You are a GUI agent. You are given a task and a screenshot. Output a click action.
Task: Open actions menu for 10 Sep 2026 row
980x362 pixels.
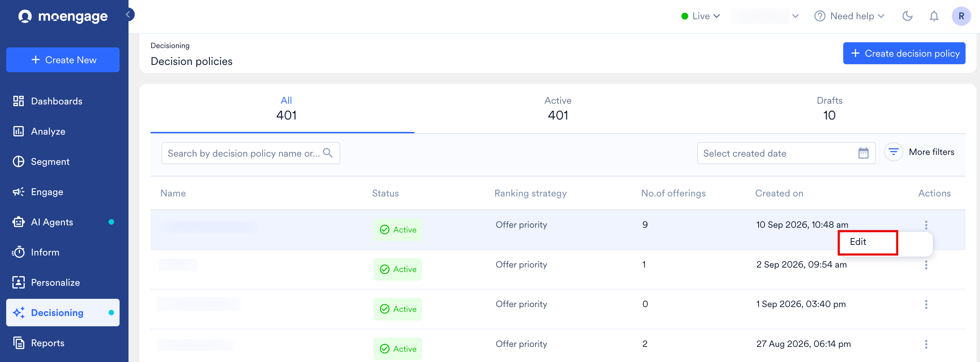[x=926, y=225]
